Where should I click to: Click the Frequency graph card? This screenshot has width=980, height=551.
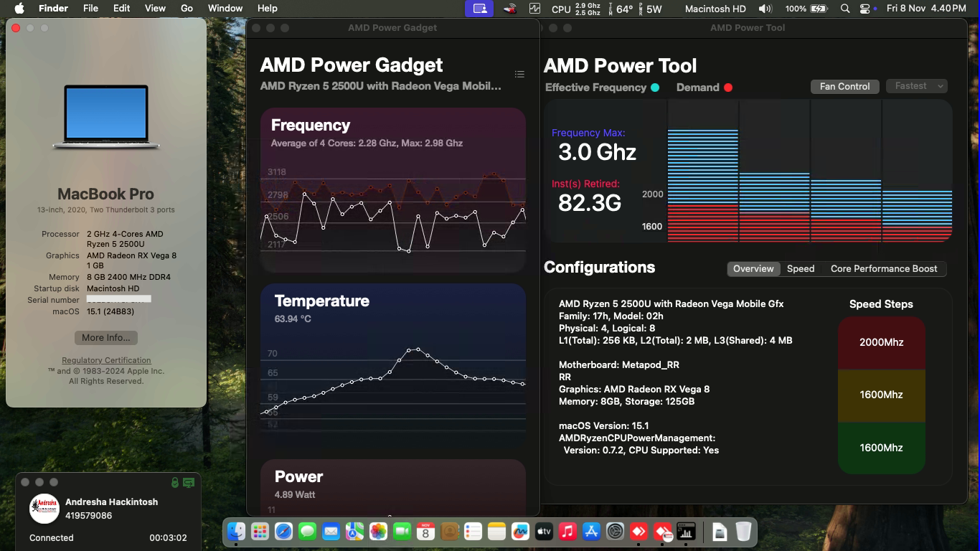pyautogui.click(x=393, y=191)
